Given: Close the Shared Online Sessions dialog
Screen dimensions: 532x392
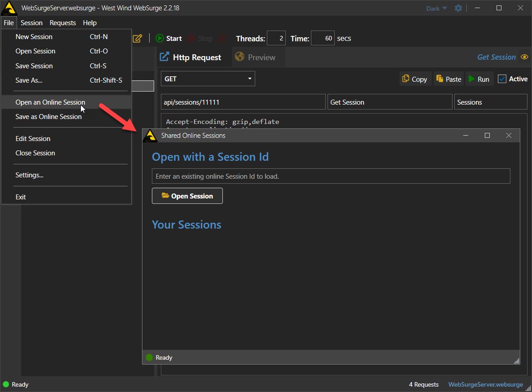Looking at the screenshot, I should click(x=509, y=135).
